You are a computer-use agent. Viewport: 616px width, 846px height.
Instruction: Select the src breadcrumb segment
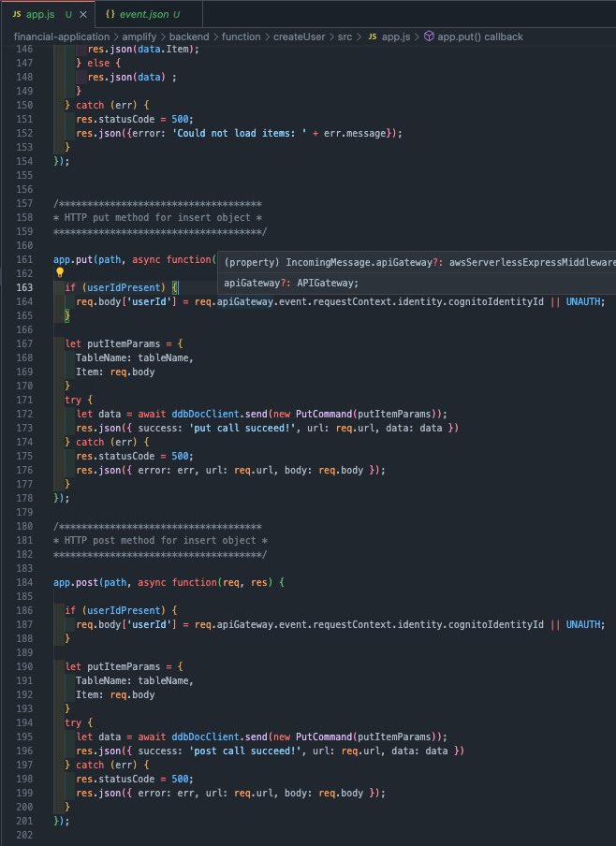pyautogui.click(x=345, y=36)
